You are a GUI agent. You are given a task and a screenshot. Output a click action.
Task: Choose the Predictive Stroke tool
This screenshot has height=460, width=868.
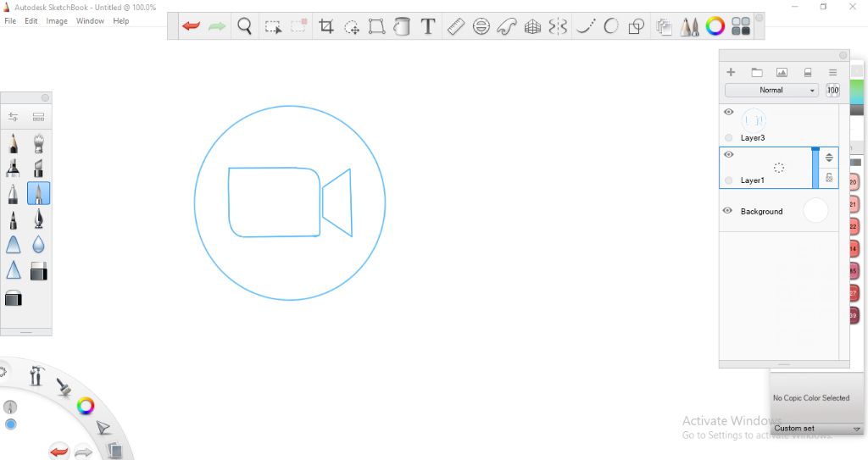tap(611, 26)
